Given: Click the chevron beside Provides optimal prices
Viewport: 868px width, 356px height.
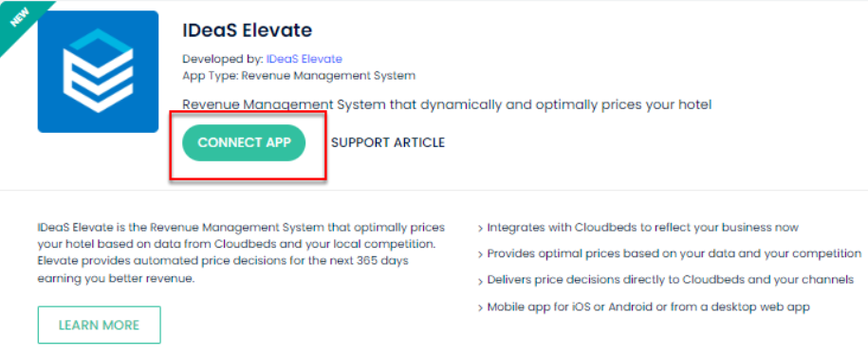Looking at the screenshot, I should click(x=480, y=254).
